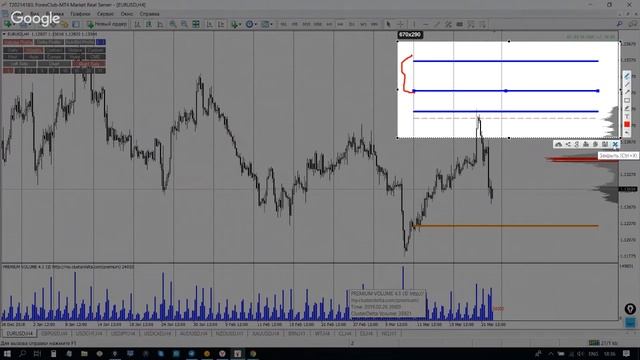The height and width of the screenshot is (360, 640).
Task: Draw a horizontal line tool
Action: (425, 24)
